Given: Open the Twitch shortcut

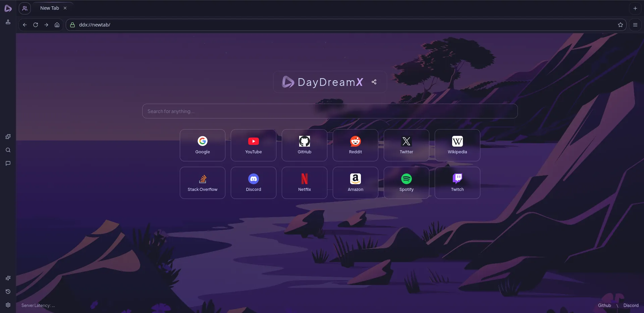Looking at the screenshot, I should pyautogui.click(x=458, y=183).
